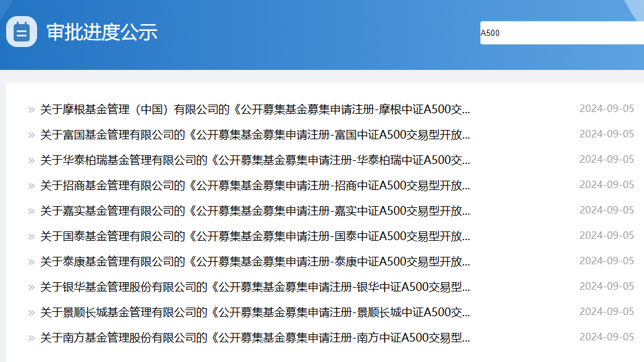Image resolution: width=644 pixels, height=362 pixels.
Task: Click the double-arrow bullet before 景顺长城基金 row
Action: coord(32,313)
